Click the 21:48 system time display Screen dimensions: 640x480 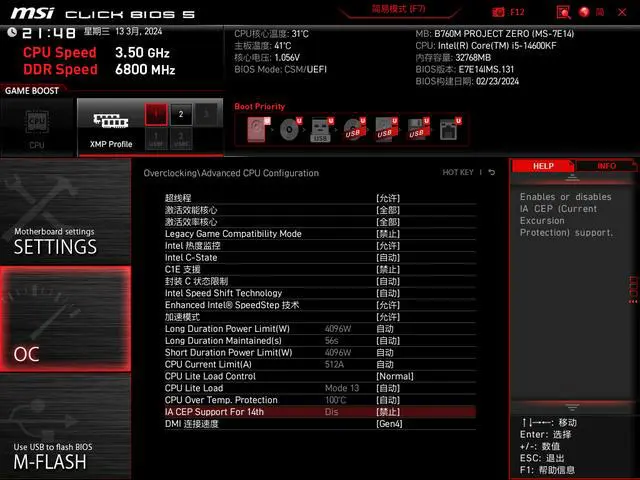48,33
